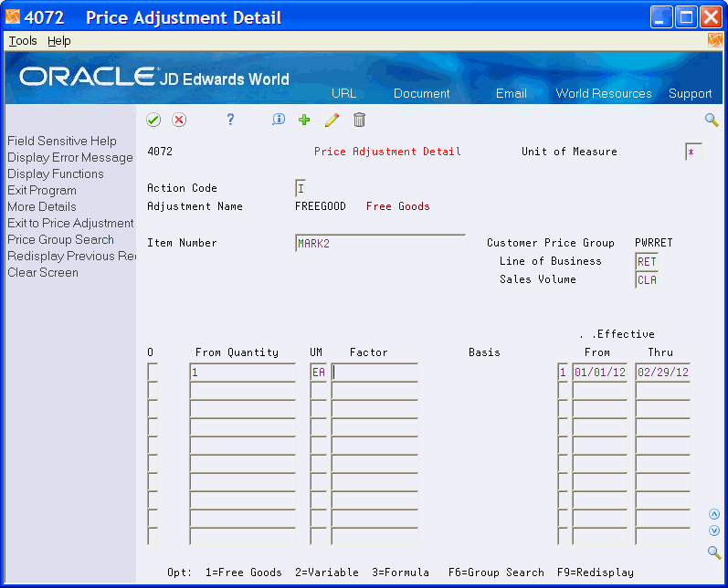Click the first row Factor field
Viewport: 728px width, 588px height.
tap(375, 372)
